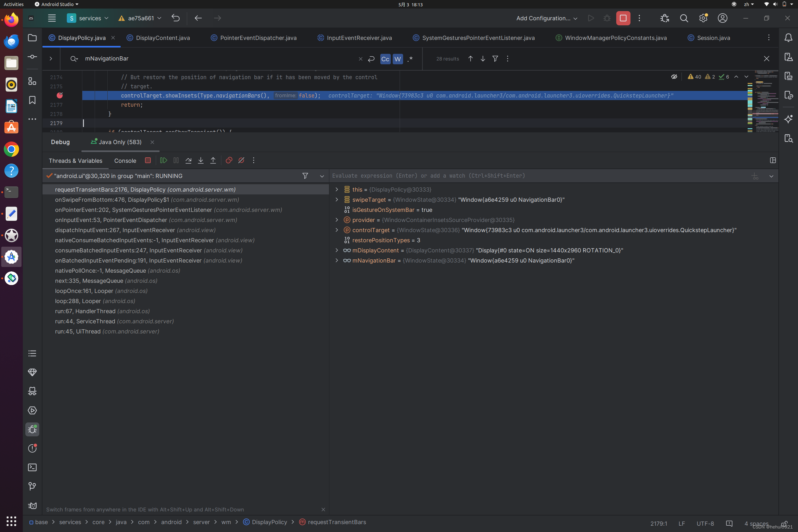Open the Add Configuration dropdown
The height and width of the screenshot is (532, 798).
point(547,18)
